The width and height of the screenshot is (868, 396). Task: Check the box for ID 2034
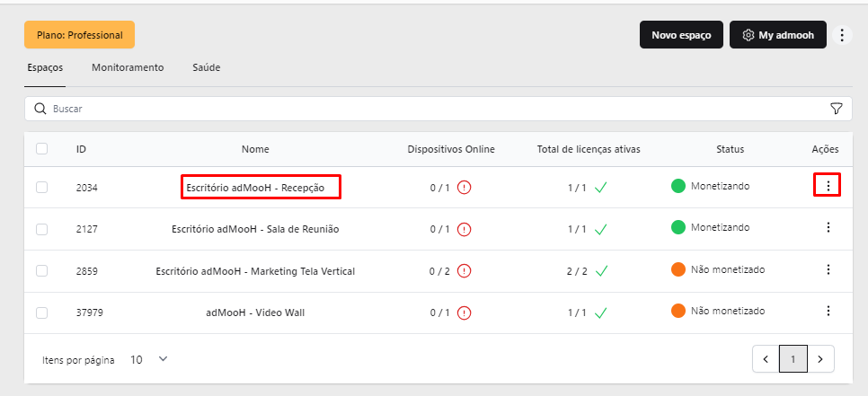41,188
